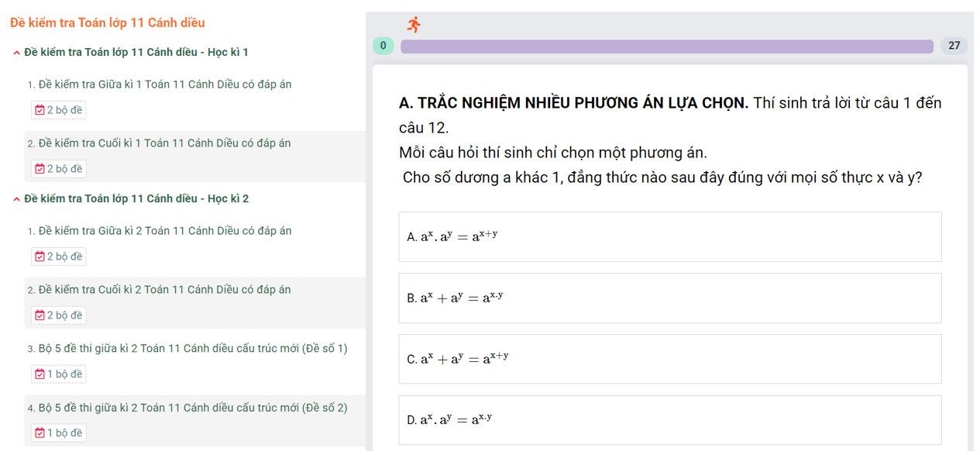Open Đề kiểm tra Giữa kì 1 Toán 11
The height and width of the screenshot is (455, 980).
164,84
